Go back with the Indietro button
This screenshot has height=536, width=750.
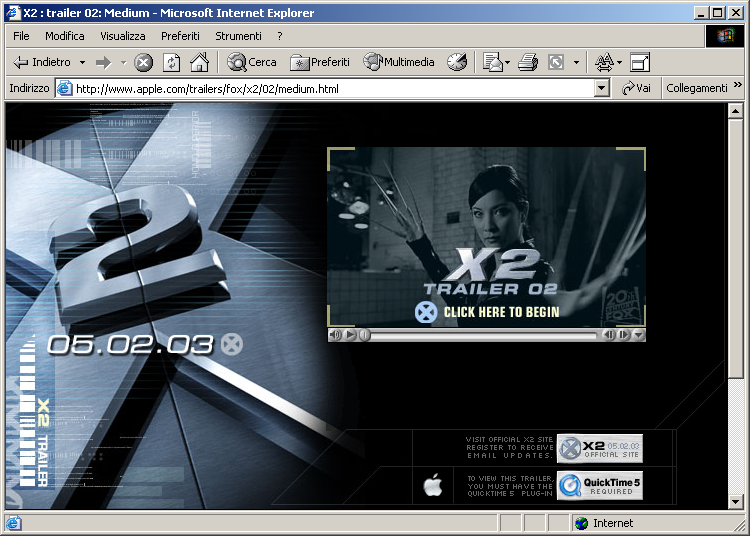pyautogui.click(x=42, y=62)
